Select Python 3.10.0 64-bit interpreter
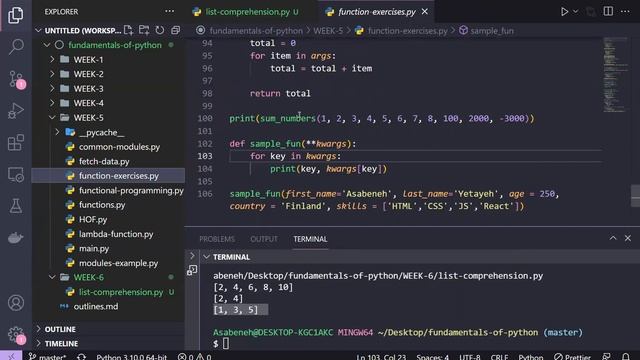This screenshot has width=640, height=360. pyautogui.click(x=131, y=356)
